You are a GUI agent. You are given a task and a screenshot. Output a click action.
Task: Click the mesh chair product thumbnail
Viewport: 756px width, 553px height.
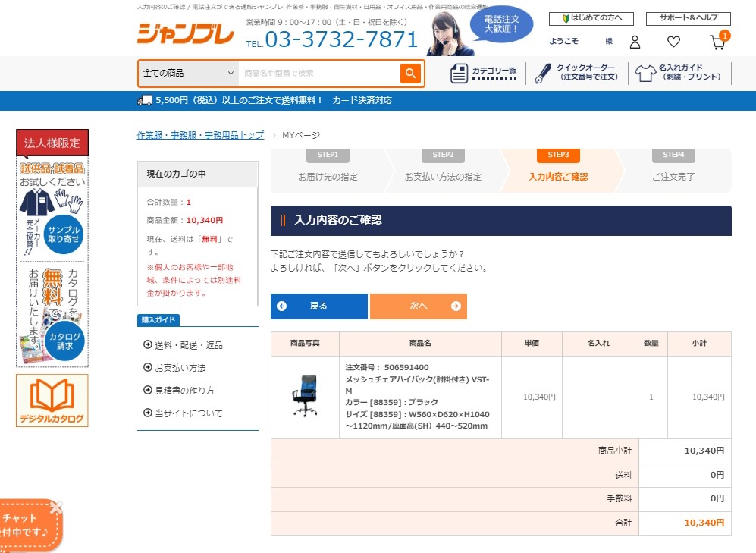point(304,397)
